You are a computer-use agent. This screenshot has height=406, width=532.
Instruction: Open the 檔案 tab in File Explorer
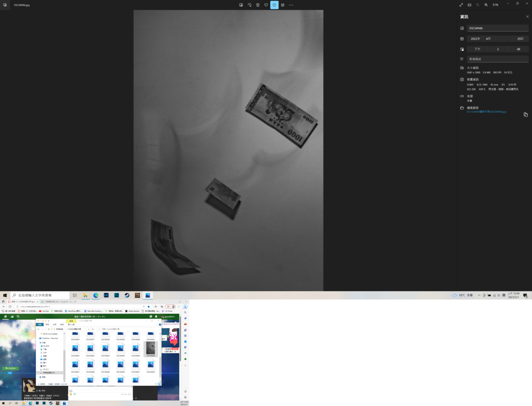(40, 324)
